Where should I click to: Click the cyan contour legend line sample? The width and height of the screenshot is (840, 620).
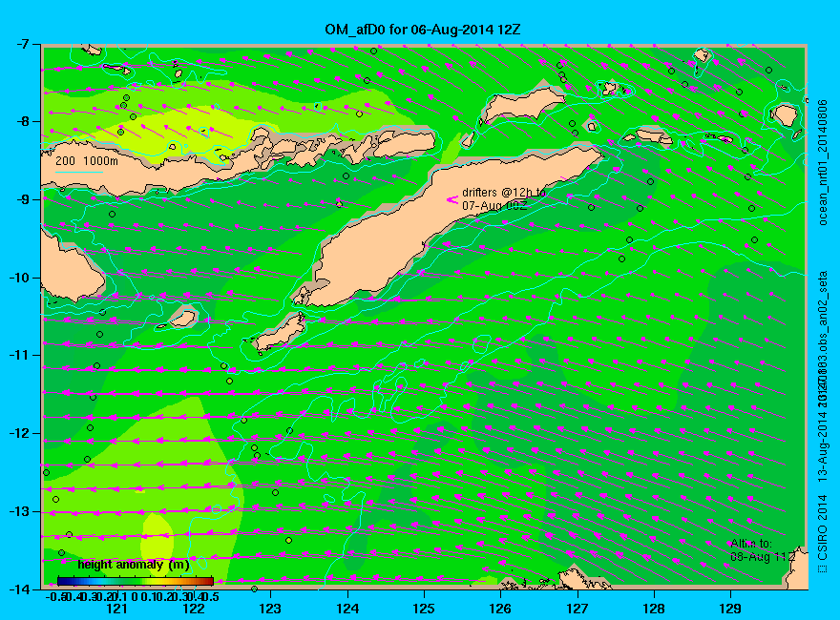pyautogui.click(x=78, y=172)
